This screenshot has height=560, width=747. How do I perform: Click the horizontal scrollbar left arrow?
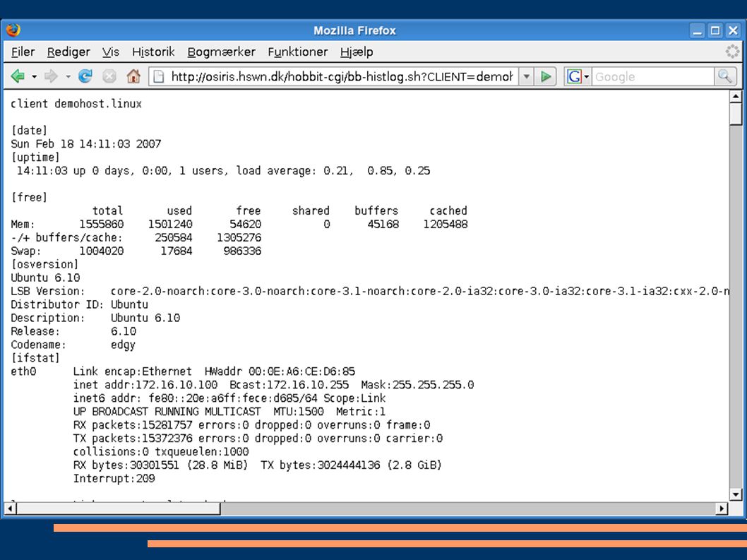pyautogui.click(x=10, y=508)
